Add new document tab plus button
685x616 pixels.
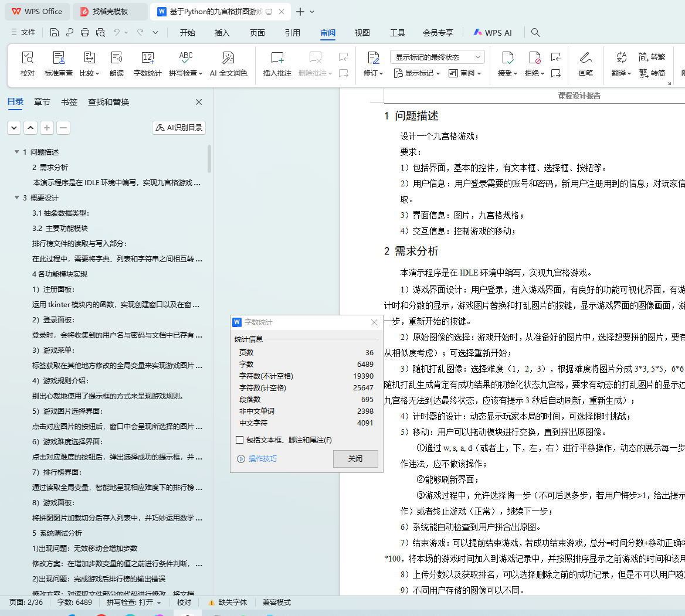coord(300,12)
